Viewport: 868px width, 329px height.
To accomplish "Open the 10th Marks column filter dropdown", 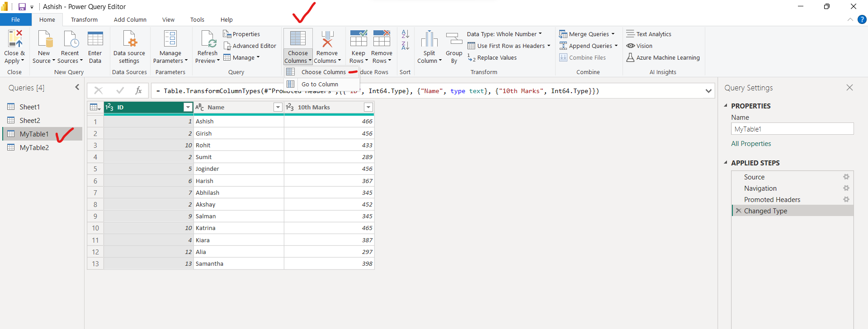I will [368, 107].
